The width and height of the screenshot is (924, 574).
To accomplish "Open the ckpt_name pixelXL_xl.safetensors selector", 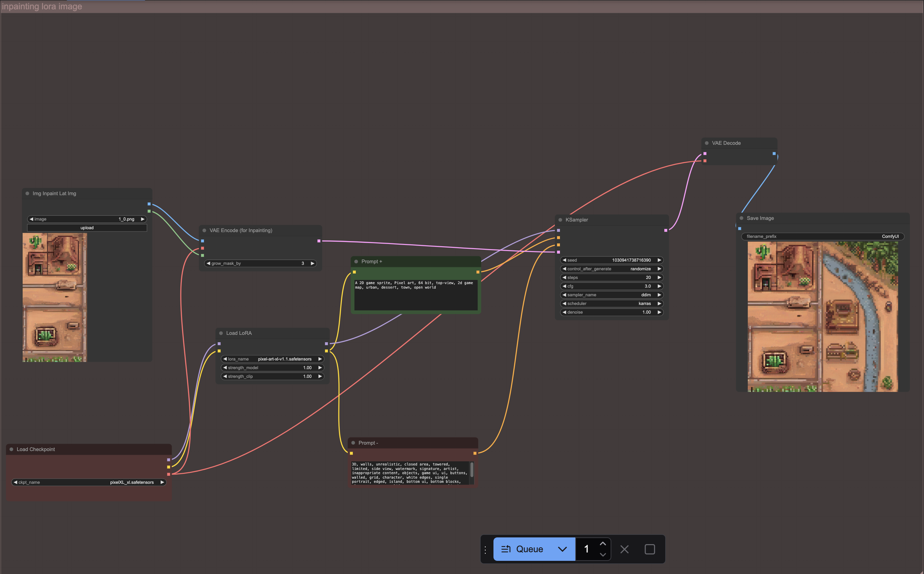I will [x=89, y=482].
